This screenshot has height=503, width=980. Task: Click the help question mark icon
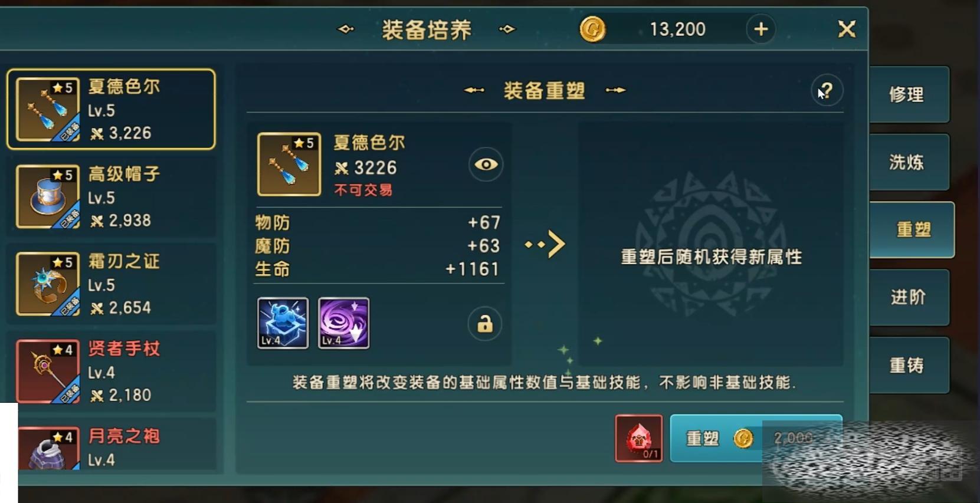(827, 91)
